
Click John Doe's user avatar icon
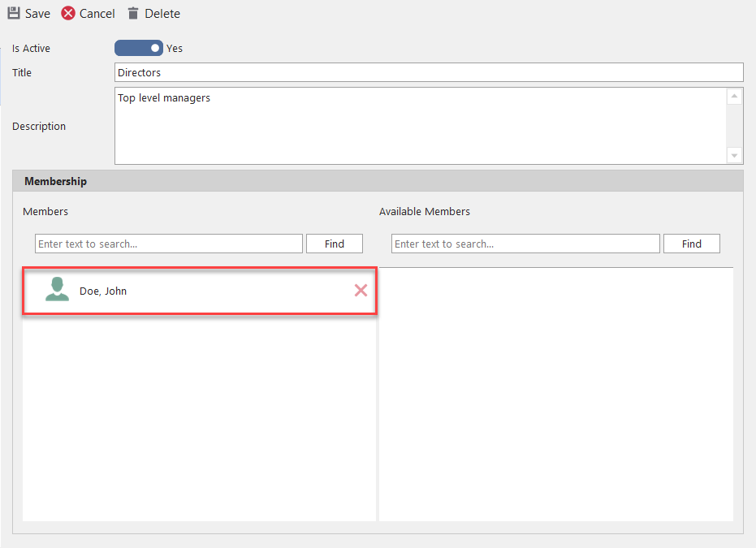click(57, 290)
